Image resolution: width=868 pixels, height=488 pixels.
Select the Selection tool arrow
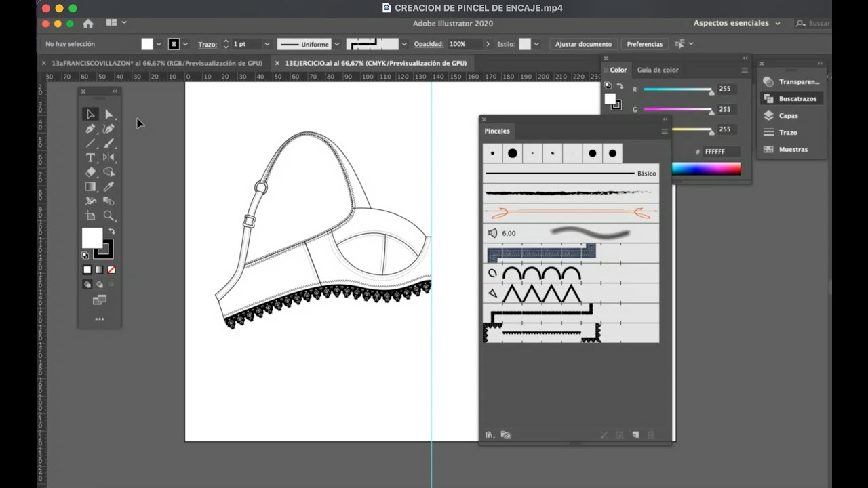point(90,114)
